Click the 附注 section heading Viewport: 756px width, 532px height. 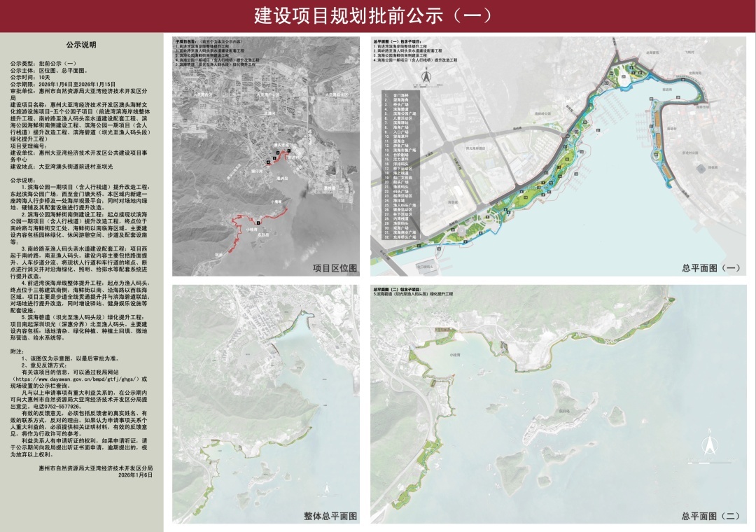point(17,350)
